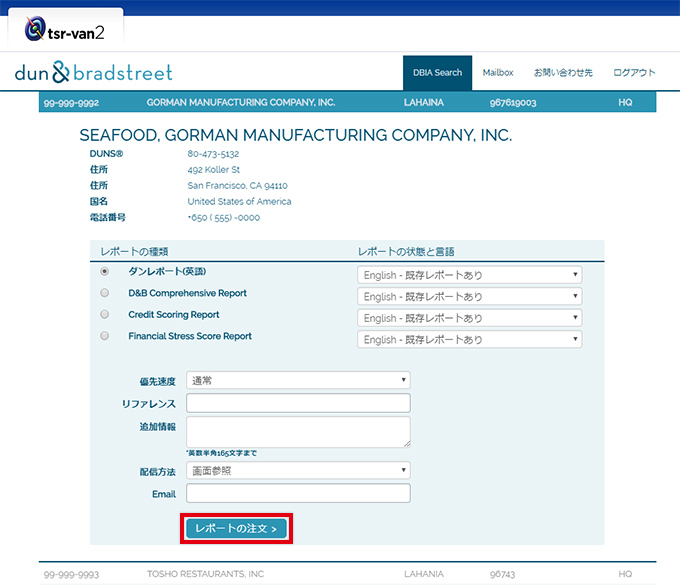Open the language dropdown for Credit Scoring Report
This screenshot has width=680, height=586.
[470, 318]
